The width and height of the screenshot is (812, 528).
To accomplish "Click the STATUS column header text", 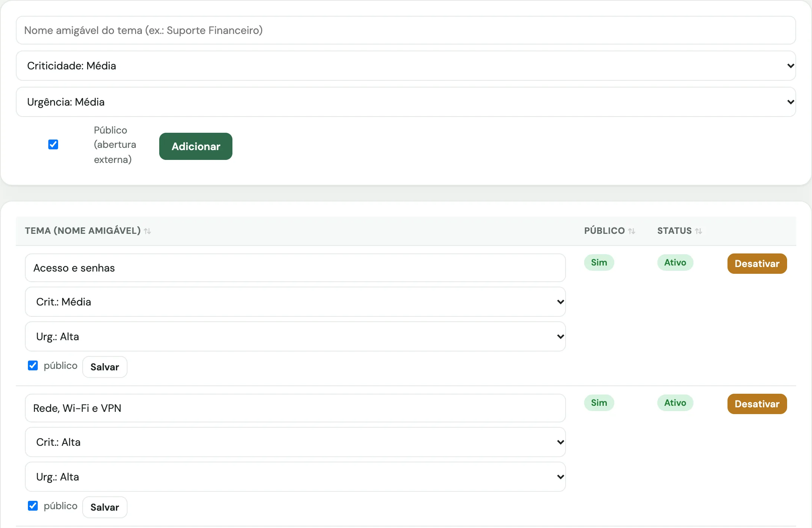I will (675, 231).
